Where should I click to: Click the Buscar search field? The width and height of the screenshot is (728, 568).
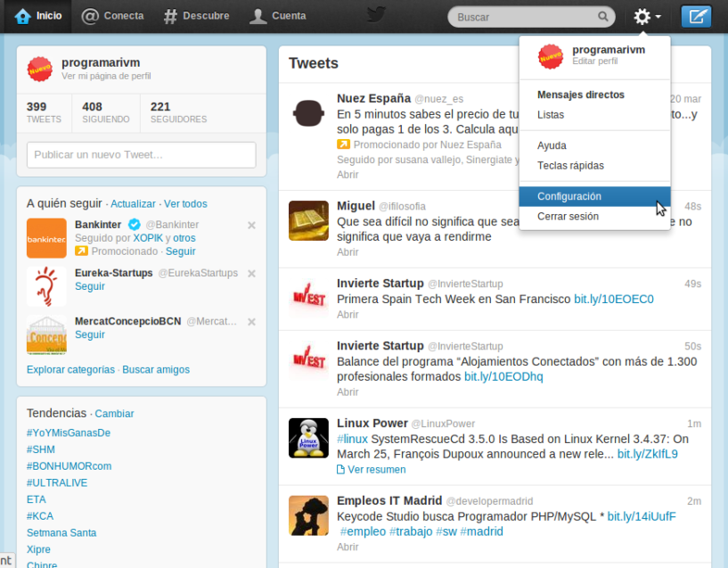pos(531,17)
